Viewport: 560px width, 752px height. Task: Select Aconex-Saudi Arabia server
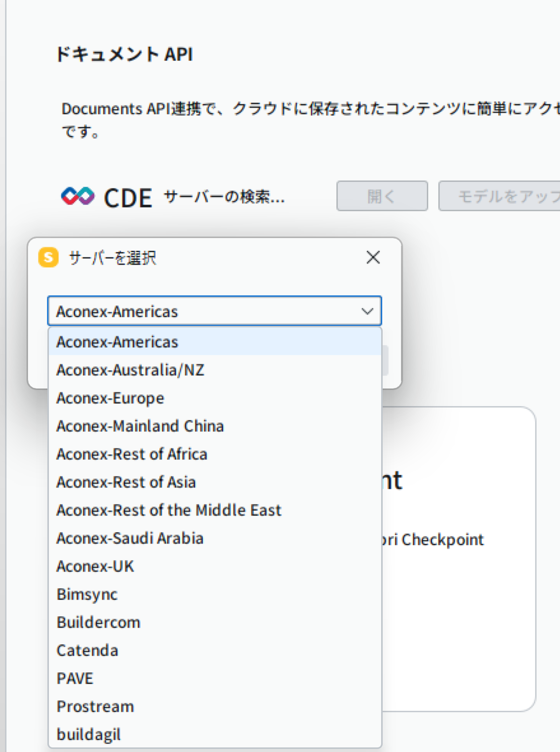pyautogui.click(x=215, y=538)
